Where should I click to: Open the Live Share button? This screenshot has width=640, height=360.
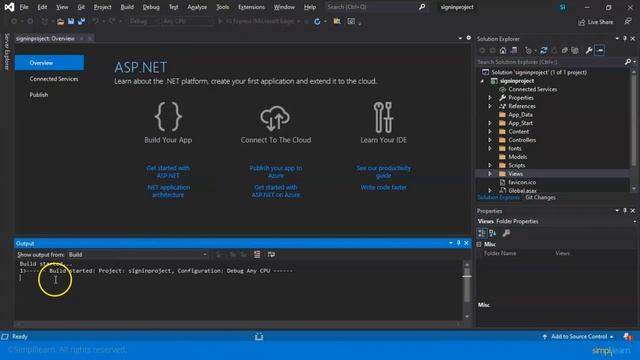[x=596, y=22]
